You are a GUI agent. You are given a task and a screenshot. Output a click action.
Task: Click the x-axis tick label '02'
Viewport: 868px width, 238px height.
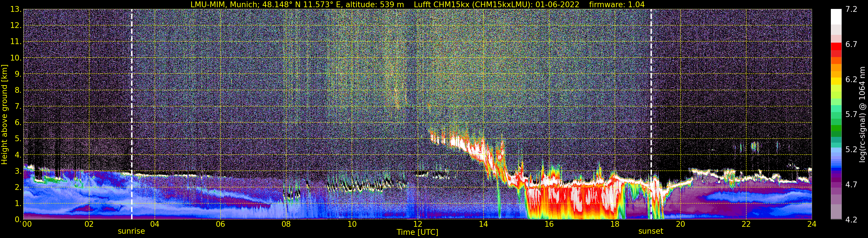89,224
